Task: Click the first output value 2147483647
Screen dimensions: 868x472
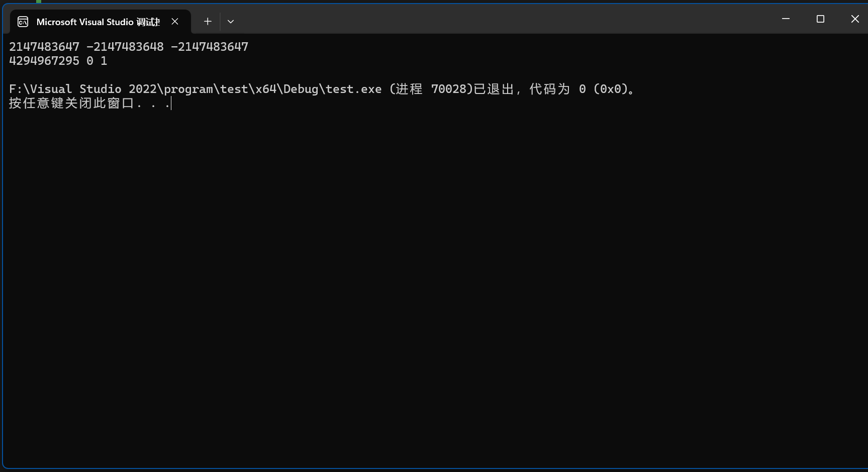Action: [x=44, y=47]
